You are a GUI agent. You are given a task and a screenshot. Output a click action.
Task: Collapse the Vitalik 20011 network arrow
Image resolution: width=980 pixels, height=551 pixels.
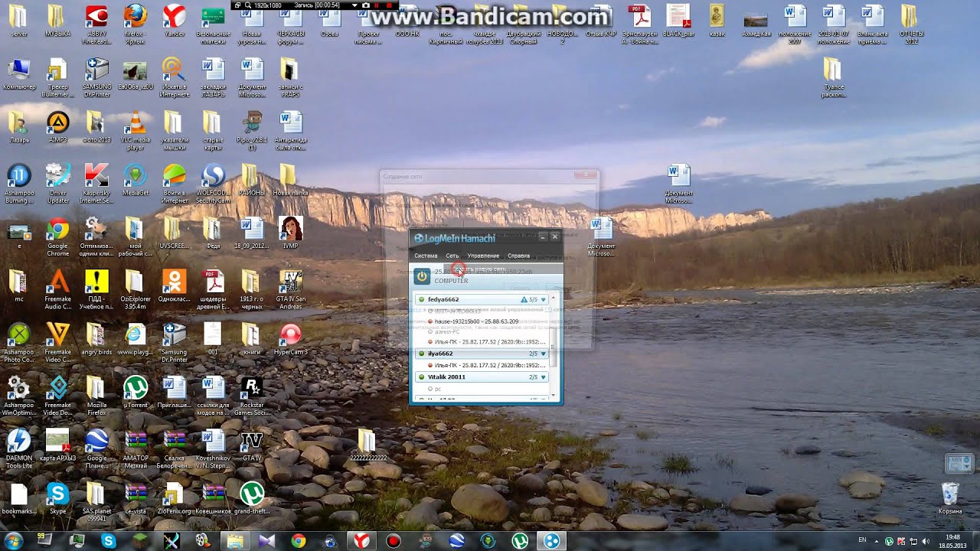tap(544, 377)
